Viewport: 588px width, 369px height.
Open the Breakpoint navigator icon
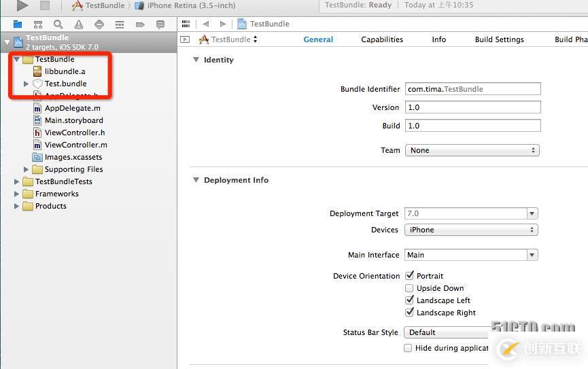(140, 24)
